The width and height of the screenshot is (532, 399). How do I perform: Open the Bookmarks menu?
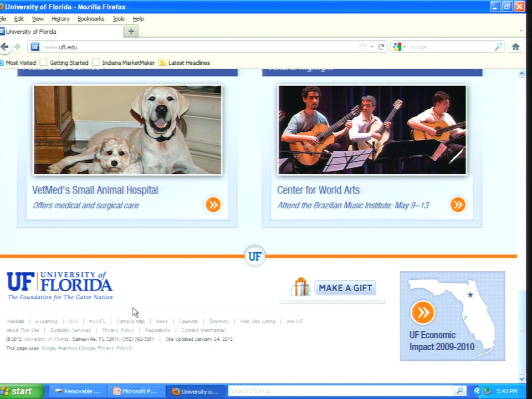point(91,19)
